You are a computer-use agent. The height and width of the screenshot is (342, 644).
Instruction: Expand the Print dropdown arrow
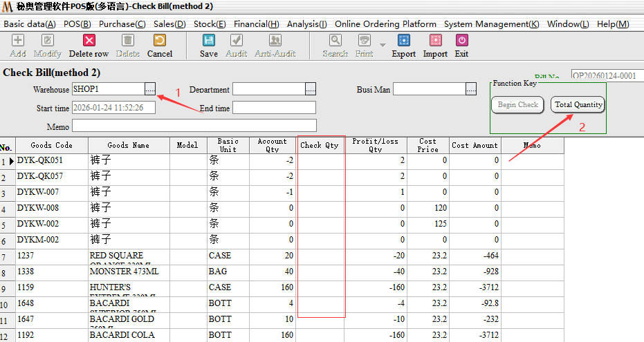(383, 45)
